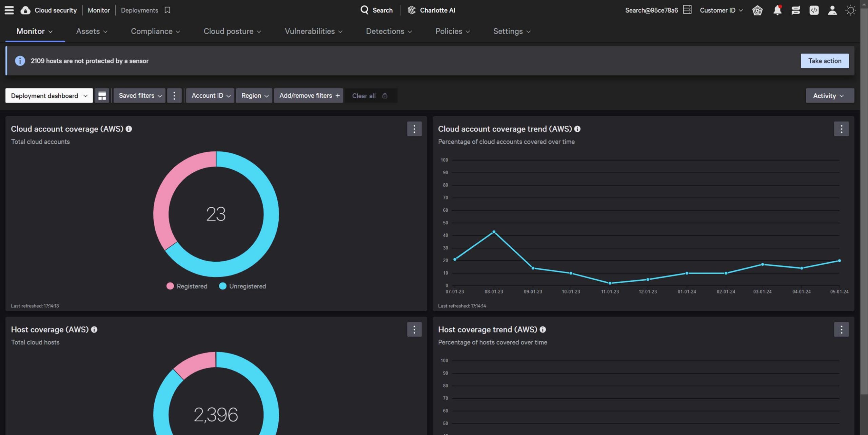
Task: Open the hamburger navigation menu
Action: tap(9, 10)
